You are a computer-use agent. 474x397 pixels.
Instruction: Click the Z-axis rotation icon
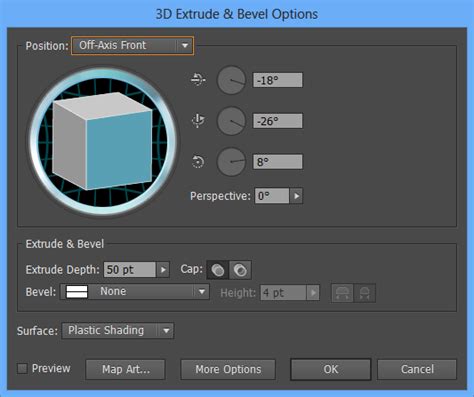[198, 162]
